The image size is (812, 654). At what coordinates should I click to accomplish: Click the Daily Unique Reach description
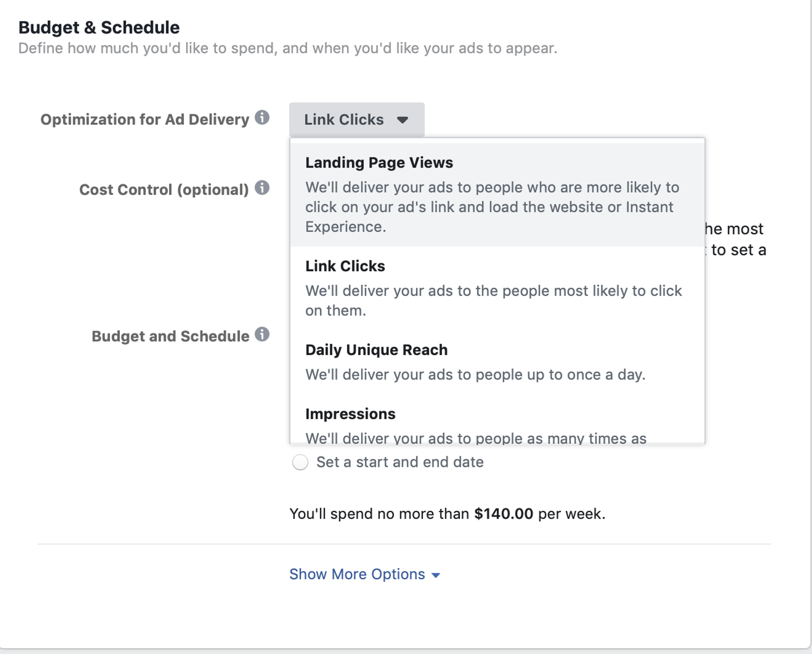coord(476,374)
